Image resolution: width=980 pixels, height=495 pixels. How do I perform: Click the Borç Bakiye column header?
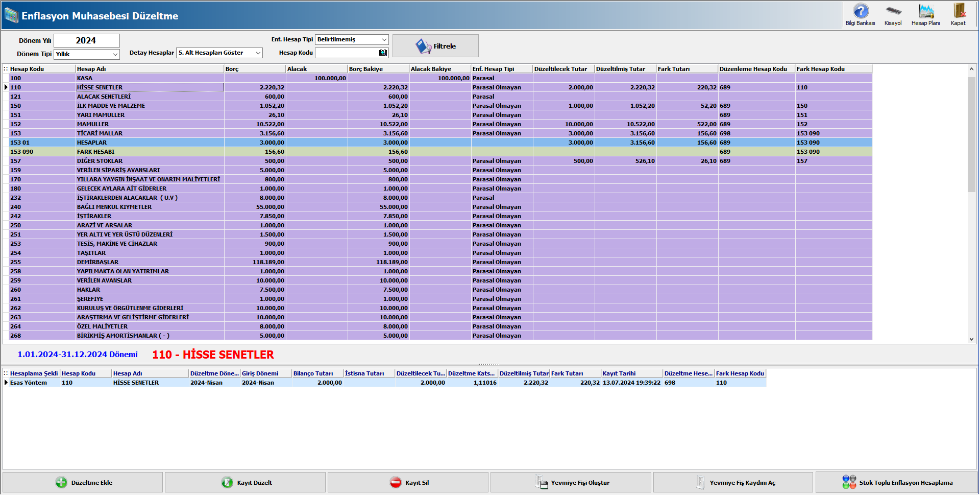click(x=378, y=69)
